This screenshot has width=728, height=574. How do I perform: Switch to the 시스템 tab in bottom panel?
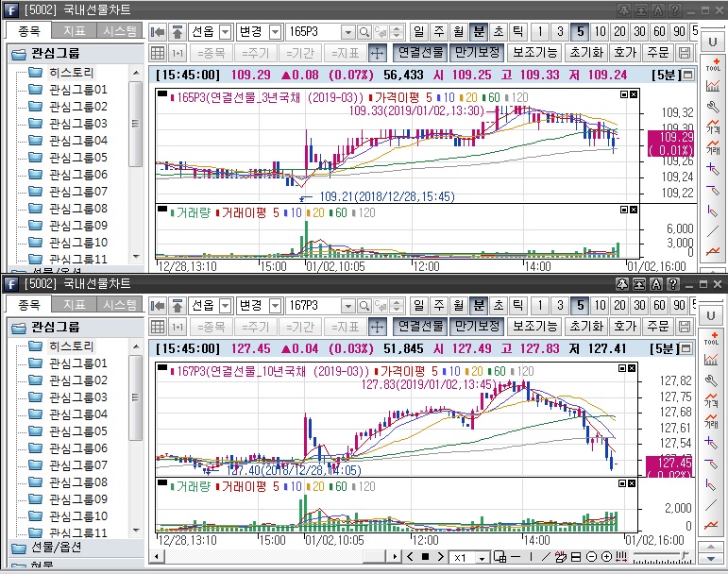[x=119, y=304]
